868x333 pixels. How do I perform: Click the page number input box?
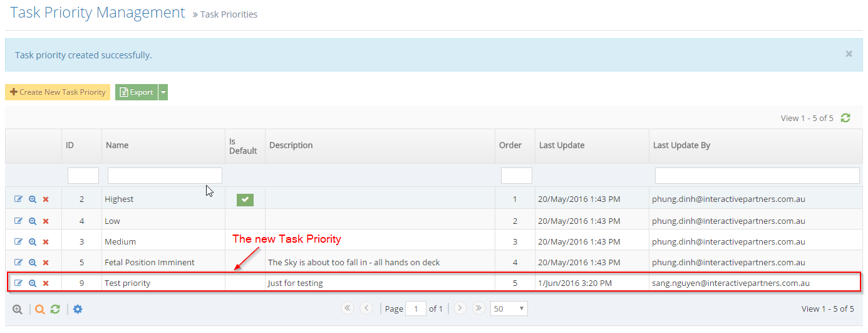416,309
